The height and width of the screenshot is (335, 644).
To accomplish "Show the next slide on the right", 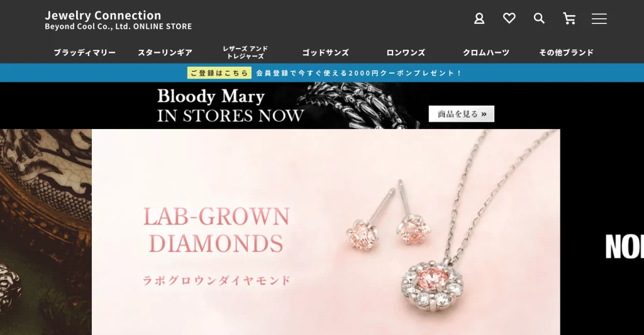I will coord(602,232).
